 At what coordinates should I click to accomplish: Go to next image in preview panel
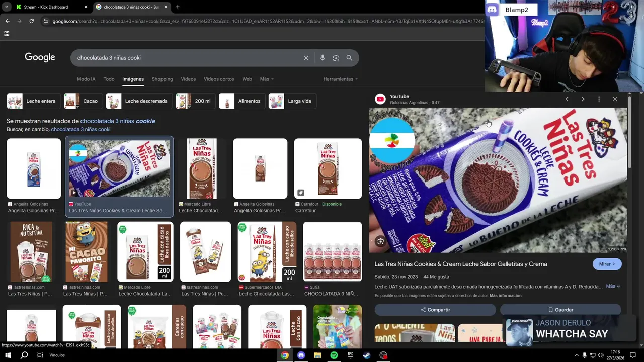point(583,99)
